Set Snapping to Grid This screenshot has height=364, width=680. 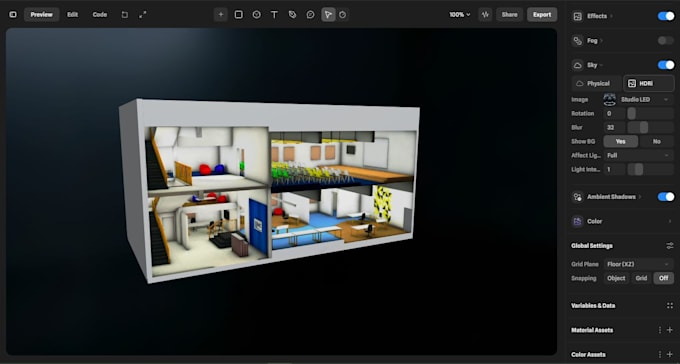pos(641,279)
